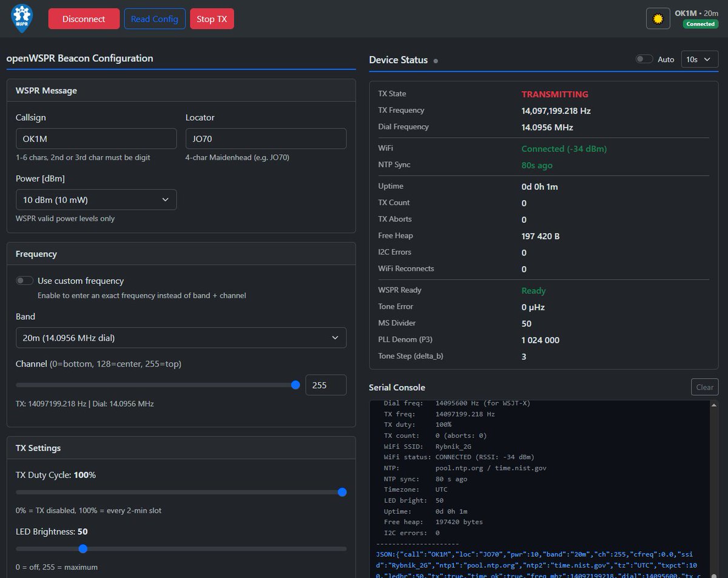728x578 pixels.
Task: Click the JSON output line in console
Action: coord(539,565)
